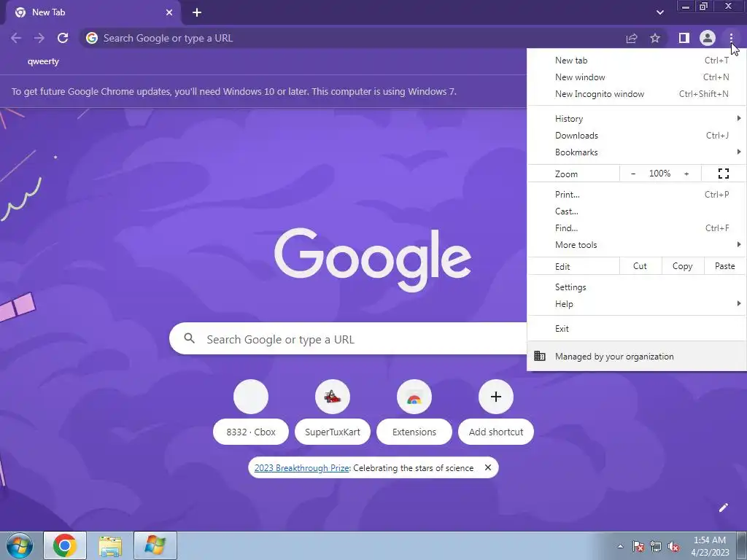Choose Print from the menu
747x560 pixels.
point(636,194)
